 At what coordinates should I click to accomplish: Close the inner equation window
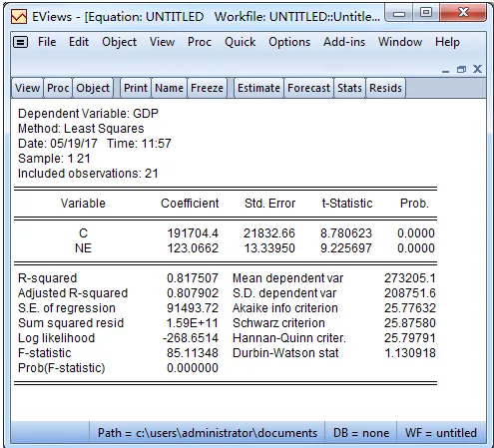tap(477, 69)
